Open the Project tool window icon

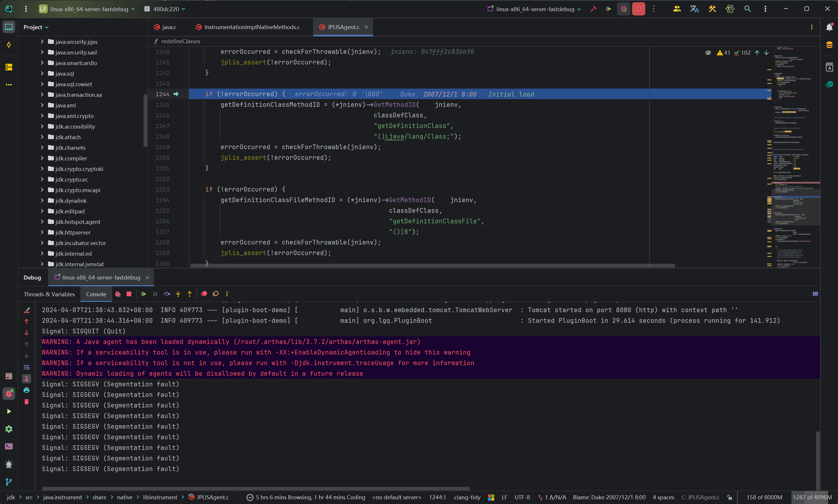click(9, 27)
